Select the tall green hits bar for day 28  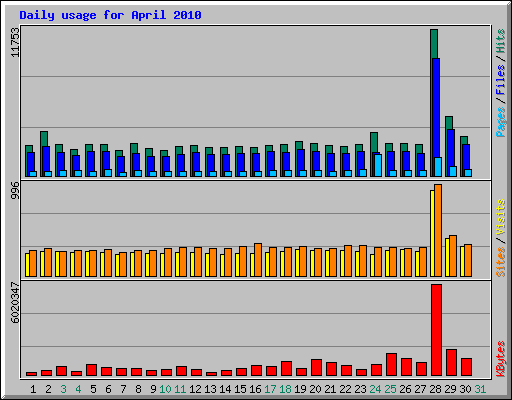(x=434, y=43)
